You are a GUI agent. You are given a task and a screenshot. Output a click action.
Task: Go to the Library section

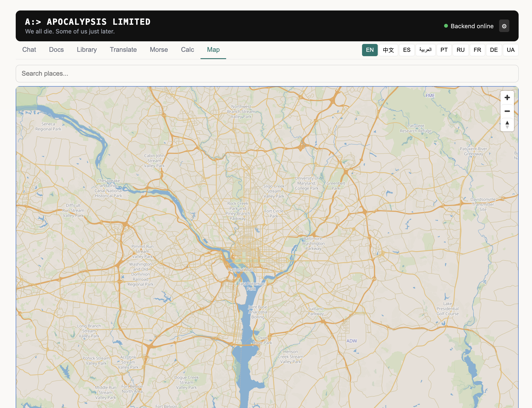(x=86, y=49)
